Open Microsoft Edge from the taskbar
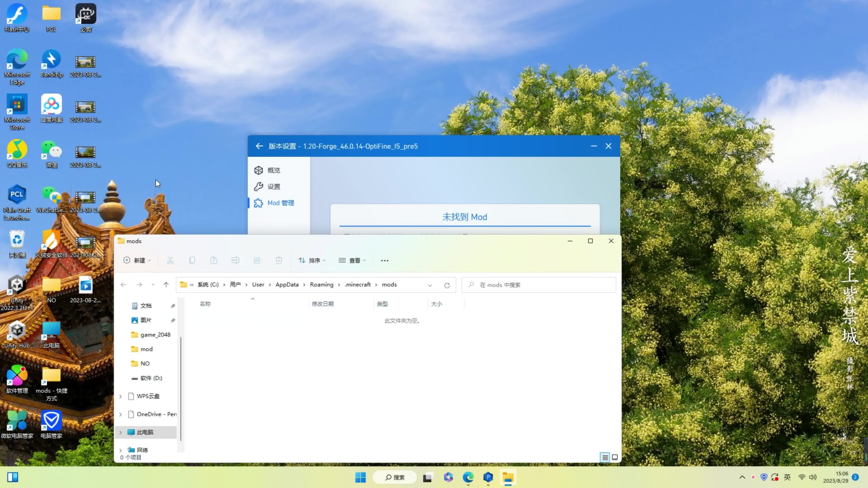 point(468,477)
